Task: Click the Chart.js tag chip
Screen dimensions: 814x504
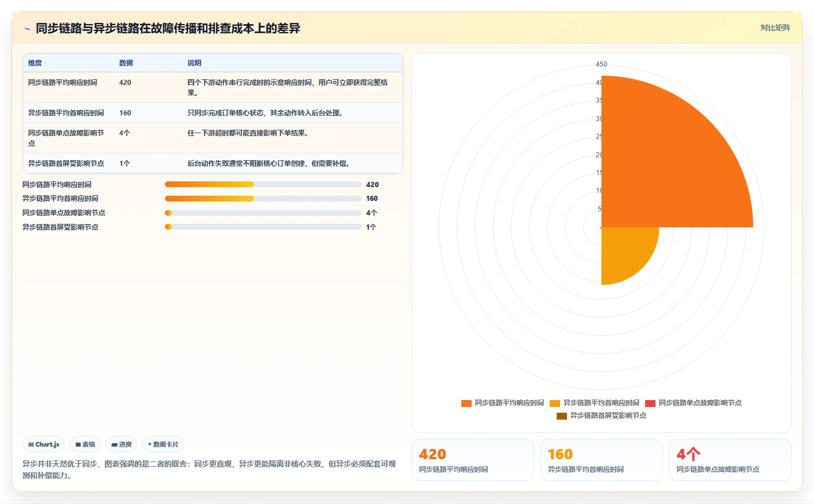Action: click(x=44, y=444)
